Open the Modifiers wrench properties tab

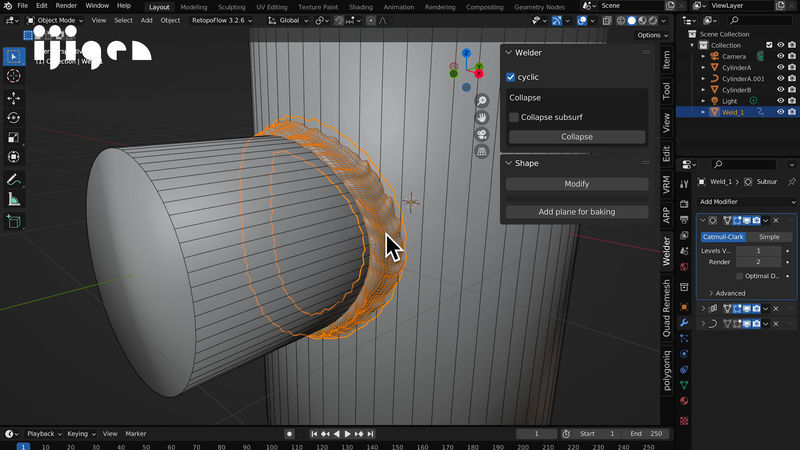(684, 323)
